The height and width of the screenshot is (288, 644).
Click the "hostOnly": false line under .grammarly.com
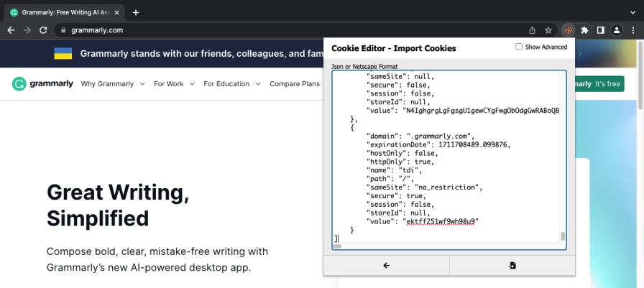[402, 153]
